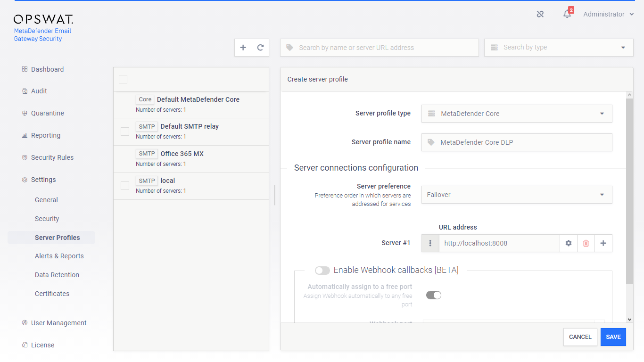Image resolution: width=644 pixels, height=362 pixels.
Task: Delete Server #1 with trash icon
Action: point(586,243)
